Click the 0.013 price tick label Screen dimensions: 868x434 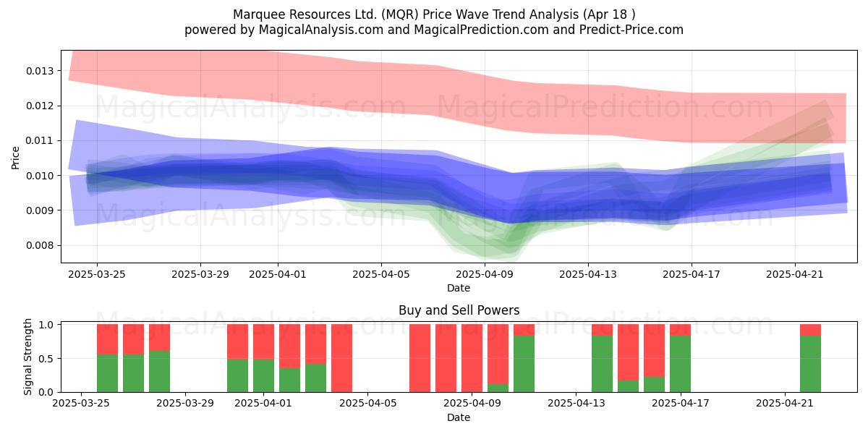(x=39, y=71)
